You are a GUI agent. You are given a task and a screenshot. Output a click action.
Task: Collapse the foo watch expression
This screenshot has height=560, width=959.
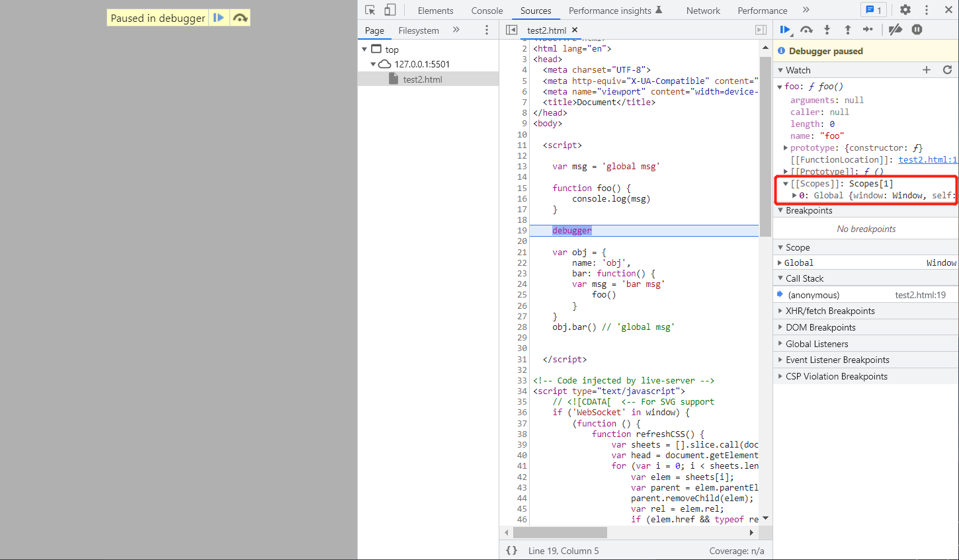tap(780, 87)
